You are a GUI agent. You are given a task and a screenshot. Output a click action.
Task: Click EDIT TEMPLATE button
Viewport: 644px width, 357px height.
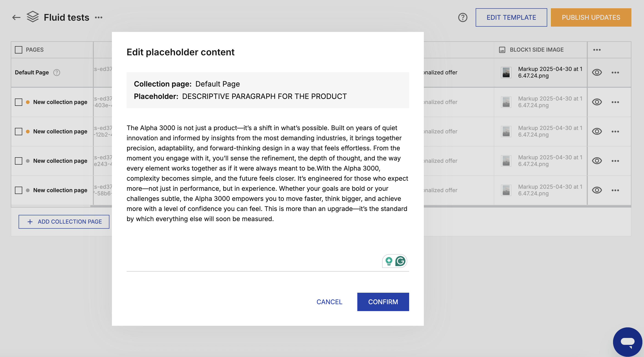pyautogui.click(x=511, y=17)
